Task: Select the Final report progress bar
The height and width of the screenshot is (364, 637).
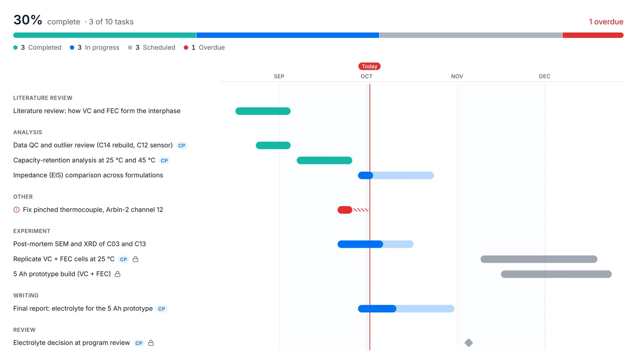Action: coord(406,309)
